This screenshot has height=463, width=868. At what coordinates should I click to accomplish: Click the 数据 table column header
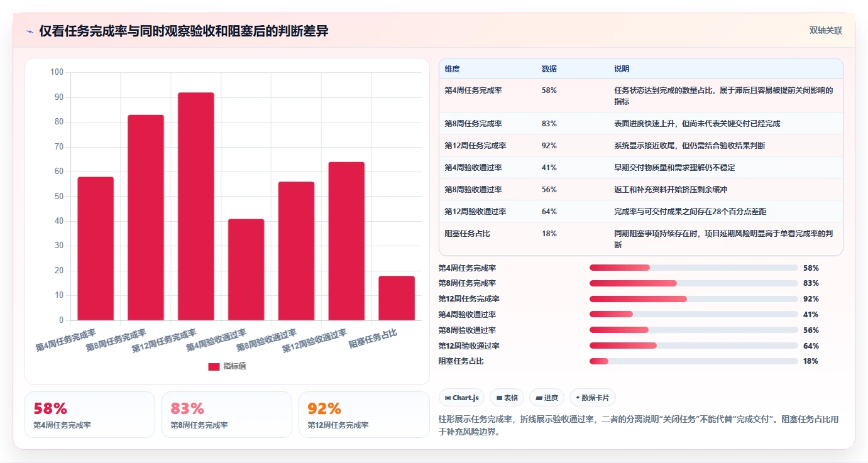[x=549, y=69]
